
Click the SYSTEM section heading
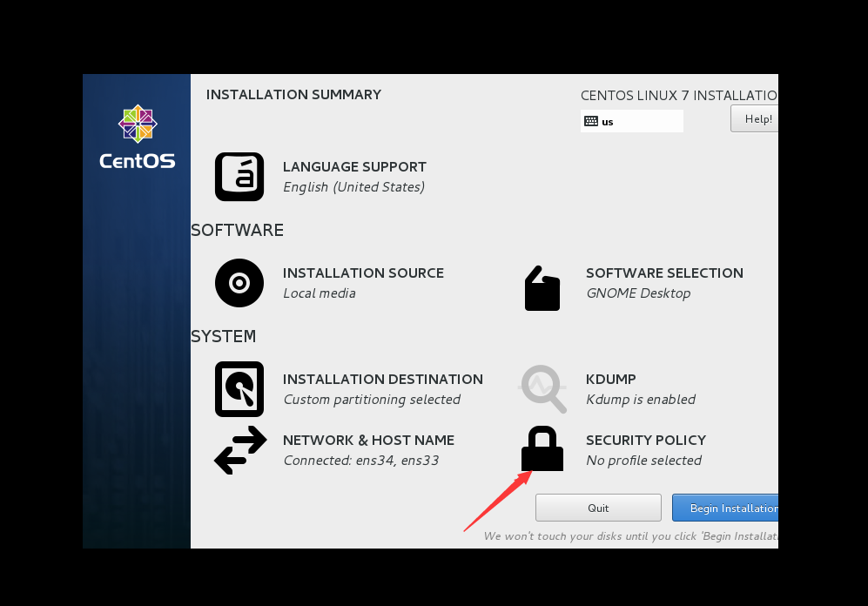click(223, 336)
